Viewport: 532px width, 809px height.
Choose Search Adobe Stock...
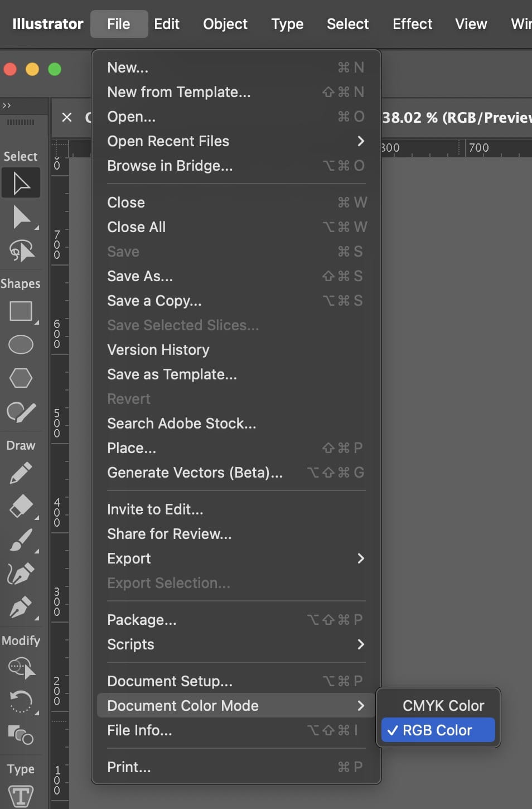236,423
